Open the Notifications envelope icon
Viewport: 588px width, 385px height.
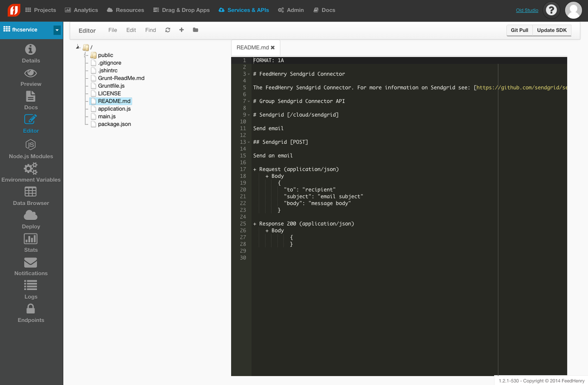[31, 262]
